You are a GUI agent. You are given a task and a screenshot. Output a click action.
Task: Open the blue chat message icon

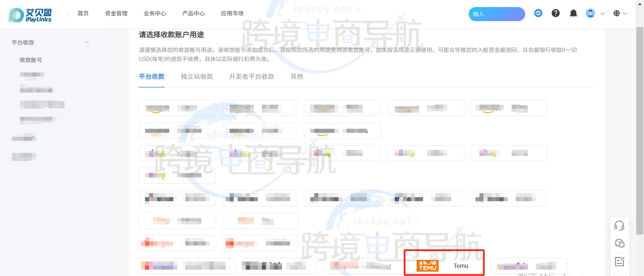coord(538,13)
